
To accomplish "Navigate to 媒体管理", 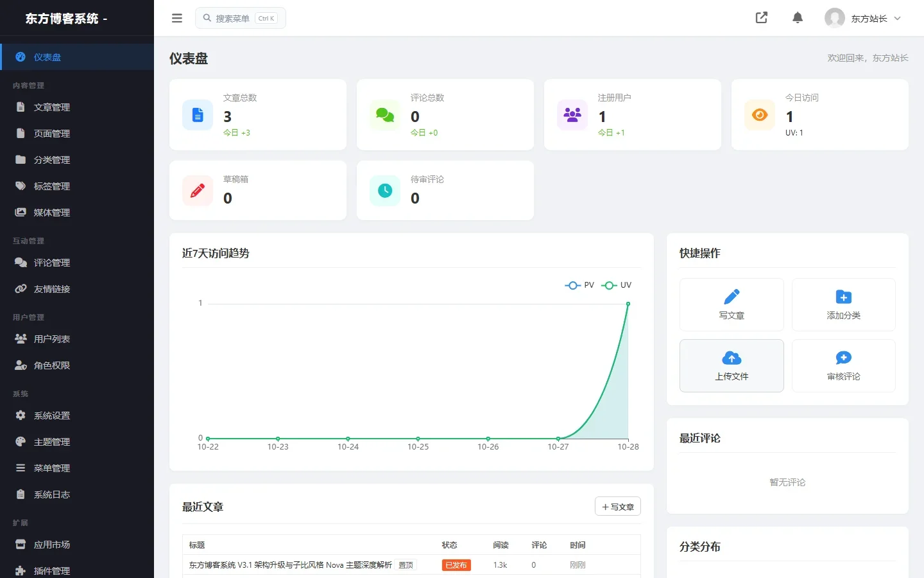I will click(77, 213).
